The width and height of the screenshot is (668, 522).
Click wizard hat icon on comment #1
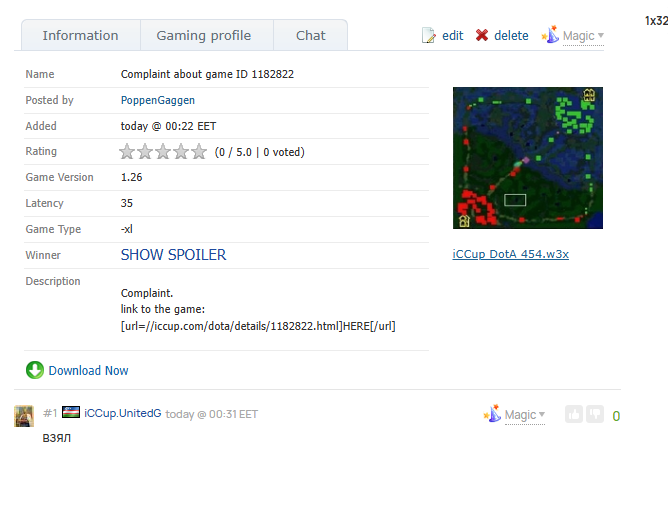pyautogui.click(x=492, y=413)
